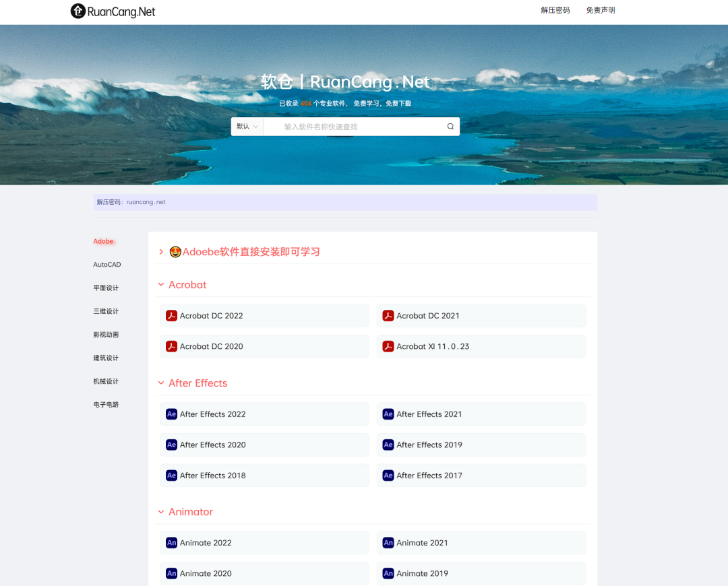728x586 pixels.
Task: Select AutoCAD in the left category menu
Action: click(x=107, y=265)
